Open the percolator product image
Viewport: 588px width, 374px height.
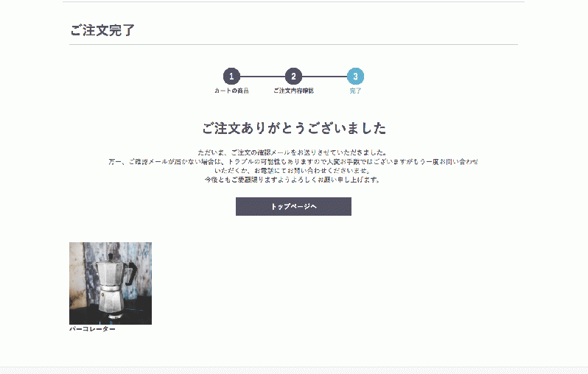coord(111,283)
